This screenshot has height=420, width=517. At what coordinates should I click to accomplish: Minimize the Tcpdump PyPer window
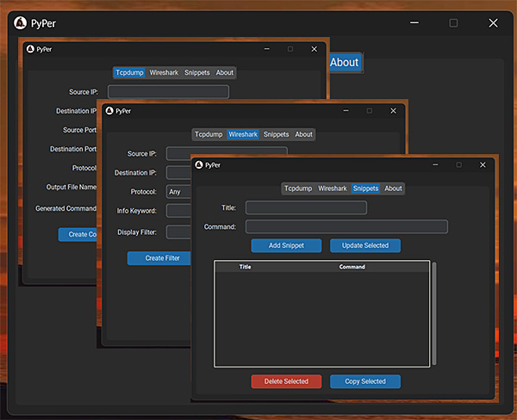click(267, 49)
